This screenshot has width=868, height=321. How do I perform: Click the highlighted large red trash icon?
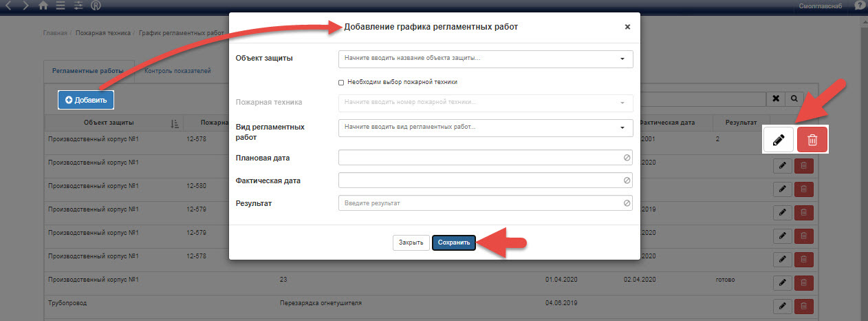point(812,140)
